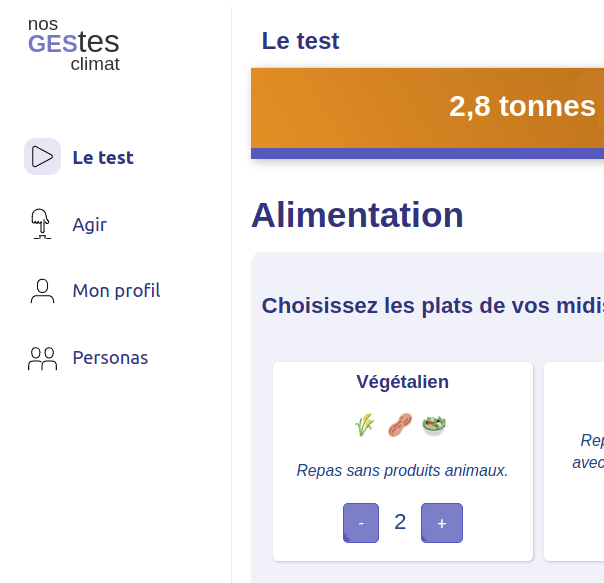Image resolution: width=604 pixels, height=583 pixels.
Task: Click the corn emoji on Végétalien card
Action: pos(364,426)
